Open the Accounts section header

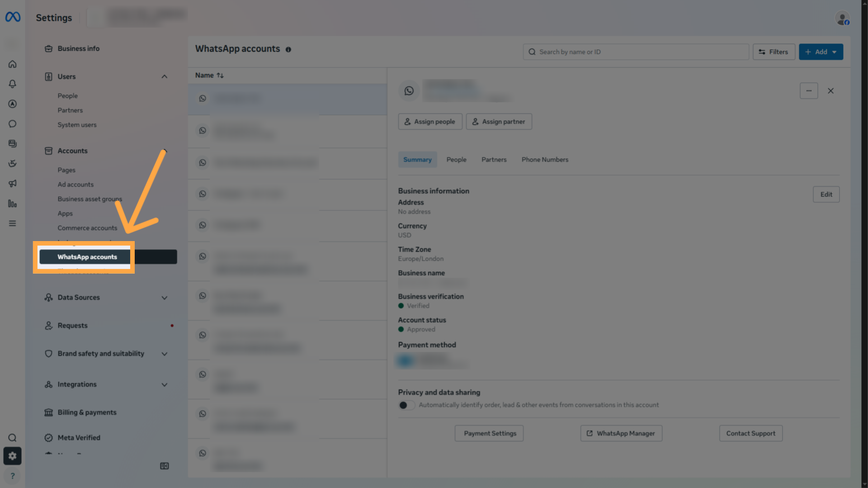coord(72,151)
